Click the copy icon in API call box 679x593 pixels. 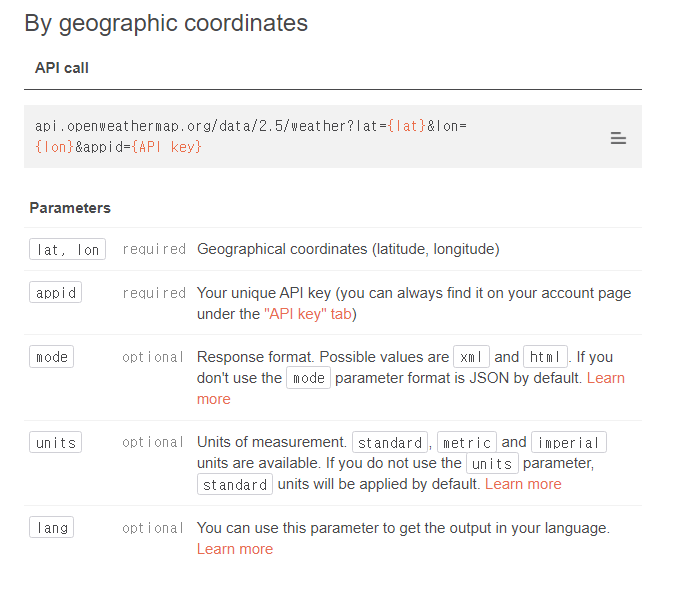pyautogui.click(x=618, y=138)
